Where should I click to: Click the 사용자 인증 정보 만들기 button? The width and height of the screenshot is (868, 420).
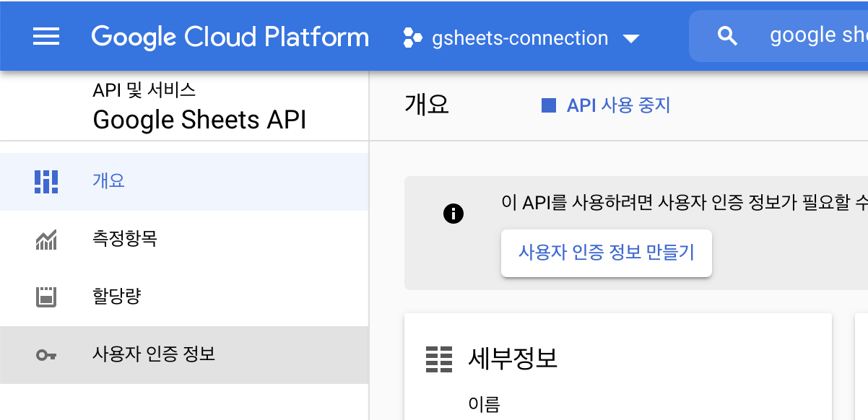click(606, 253)
